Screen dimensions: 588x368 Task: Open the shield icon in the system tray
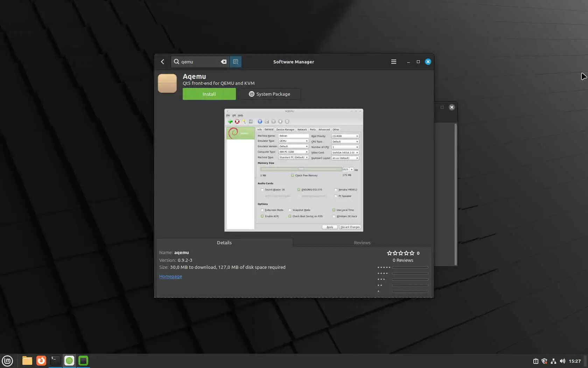544,361
